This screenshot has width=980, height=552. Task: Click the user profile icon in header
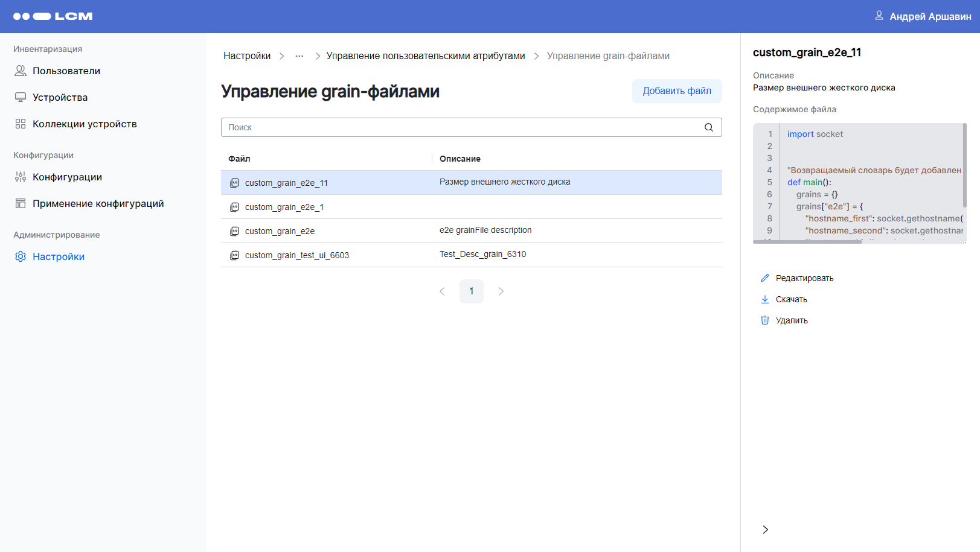point(879,16)
